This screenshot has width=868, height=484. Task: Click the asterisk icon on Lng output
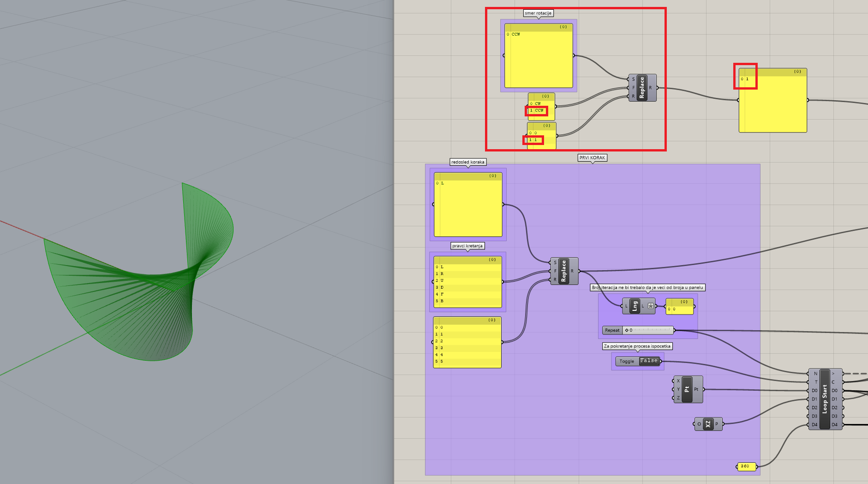tap(651, 306)
